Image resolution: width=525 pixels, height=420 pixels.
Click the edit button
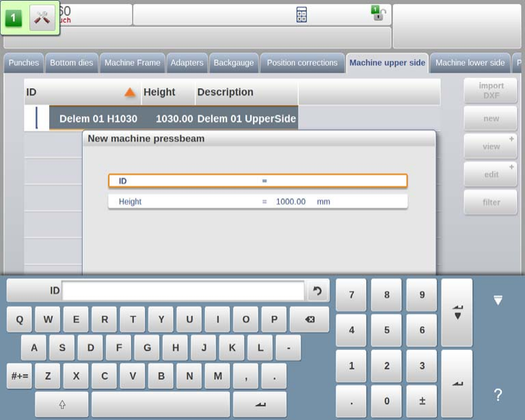coord(491,174)
